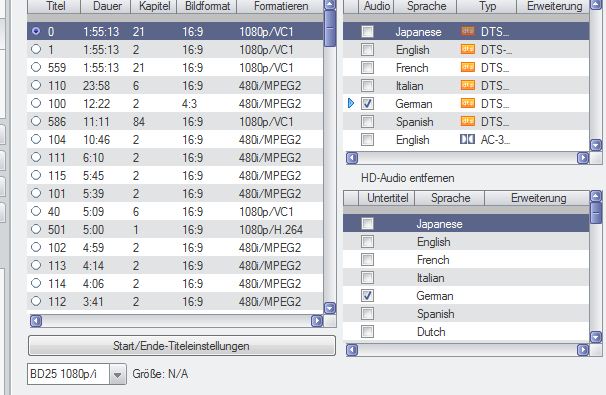The image size is (606, 395).
Task: Select title 559 radio button
Action: click(x=36, y=67)
